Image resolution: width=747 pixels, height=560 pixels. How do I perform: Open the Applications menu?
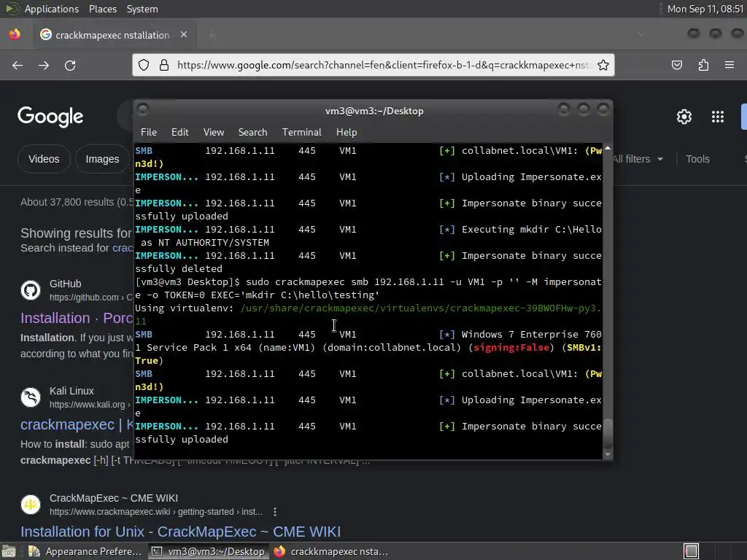pos(52,9)
